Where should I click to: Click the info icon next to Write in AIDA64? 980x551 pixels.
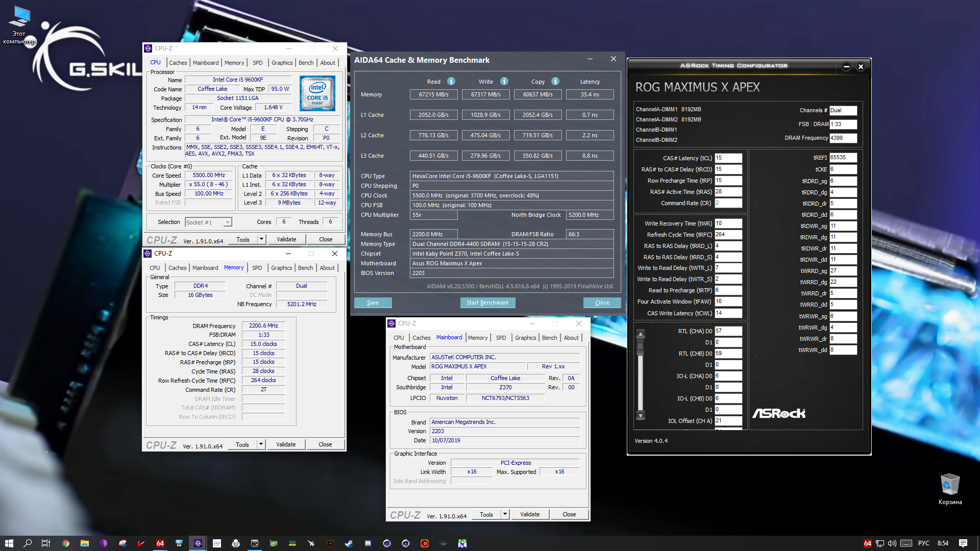click(504, 81)
